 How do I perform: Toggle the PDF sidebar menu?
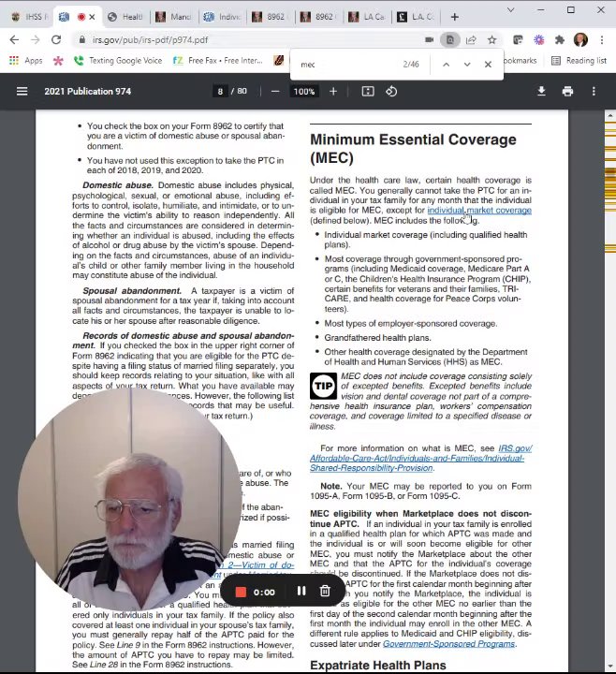[x=22, y=92]
